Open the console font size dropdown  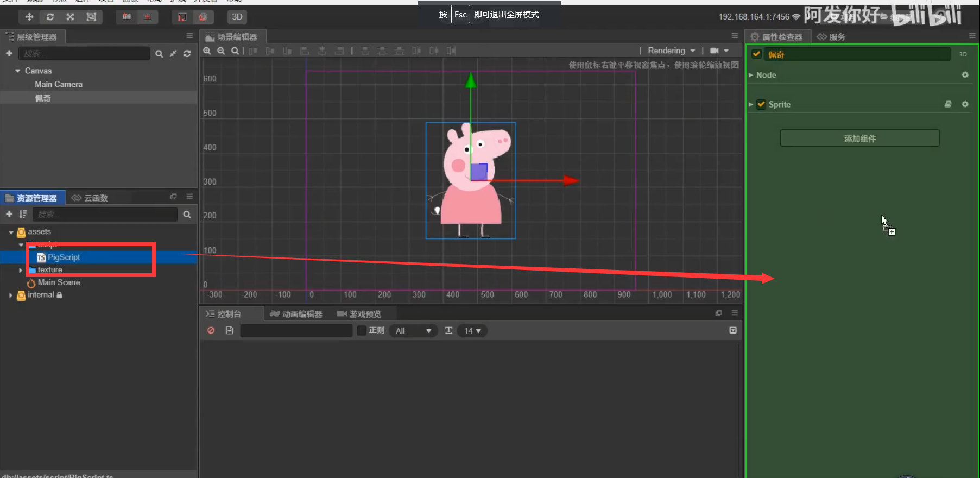[x=472, y=330]
